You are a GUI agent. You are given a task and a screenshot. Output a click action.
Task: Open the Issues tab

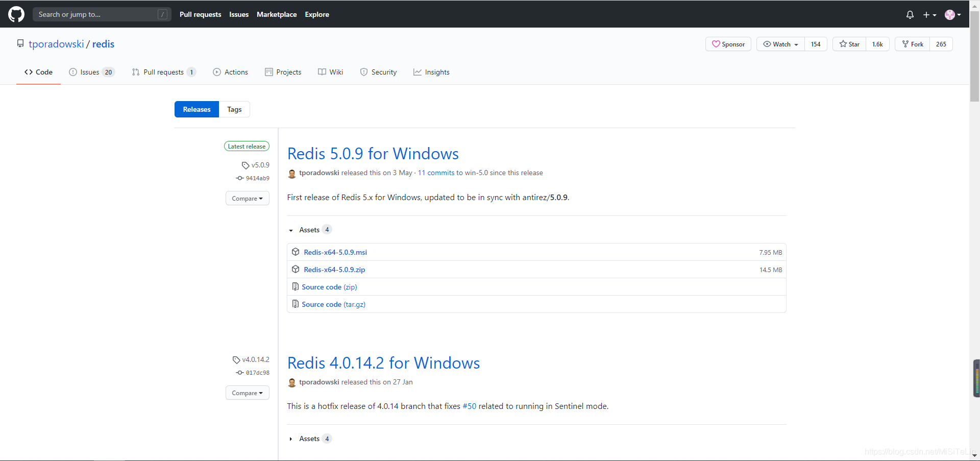[x=92, y=72]
